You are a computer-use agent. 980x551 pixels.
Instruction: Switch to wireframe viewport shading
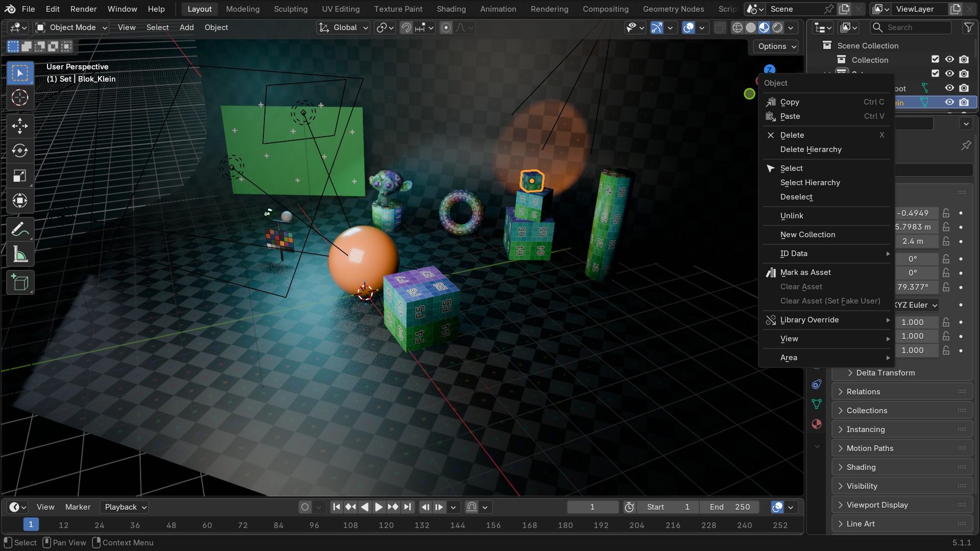(737, 28)
